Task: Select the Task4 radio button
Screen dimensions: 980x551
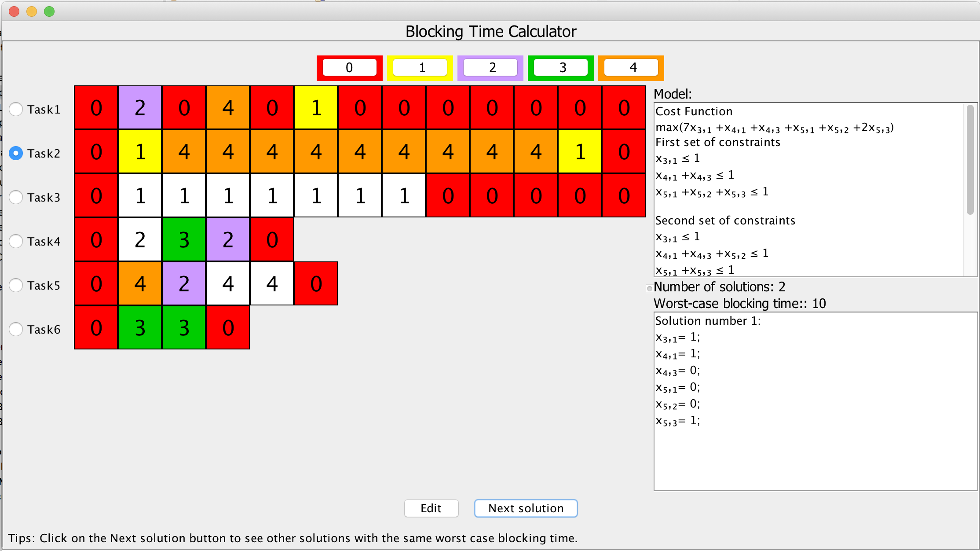Action: 16,241
